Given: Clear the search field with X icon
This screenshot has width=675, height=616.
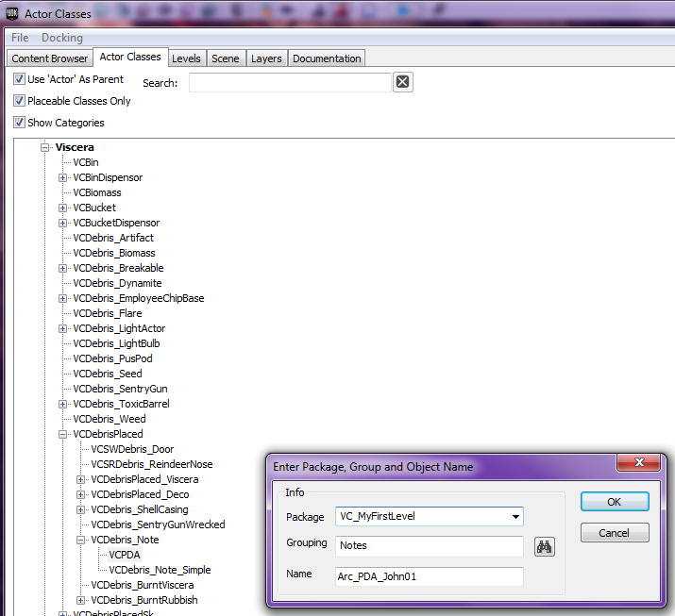Looking at the screenshot, I should pos(402,82).
